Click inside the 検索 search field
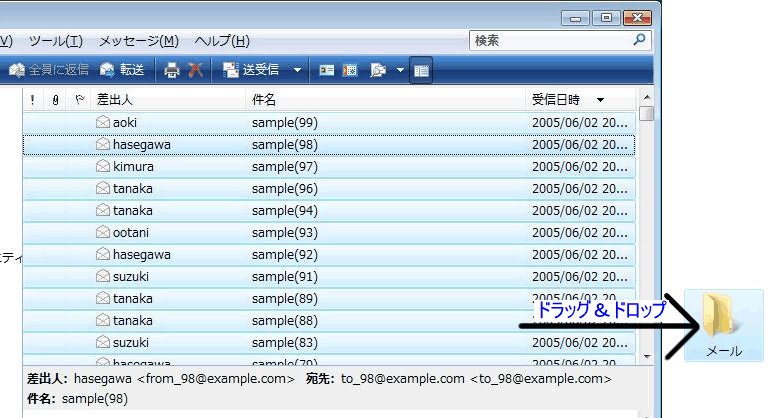Screen dimensions: 784x418 [550, 41]
